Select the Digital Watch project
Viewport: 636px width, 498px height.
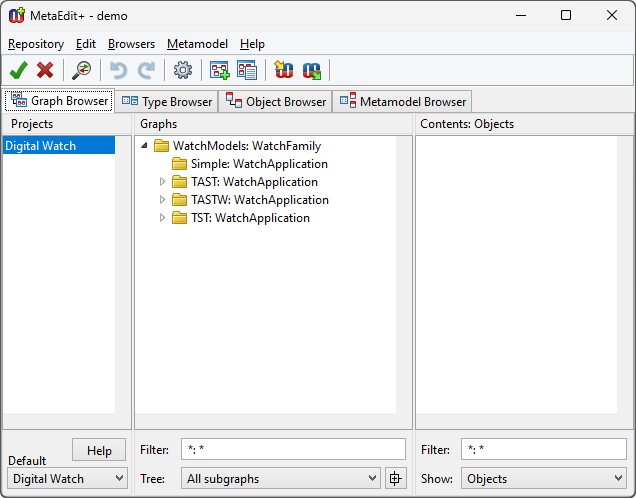click(59, 146)
